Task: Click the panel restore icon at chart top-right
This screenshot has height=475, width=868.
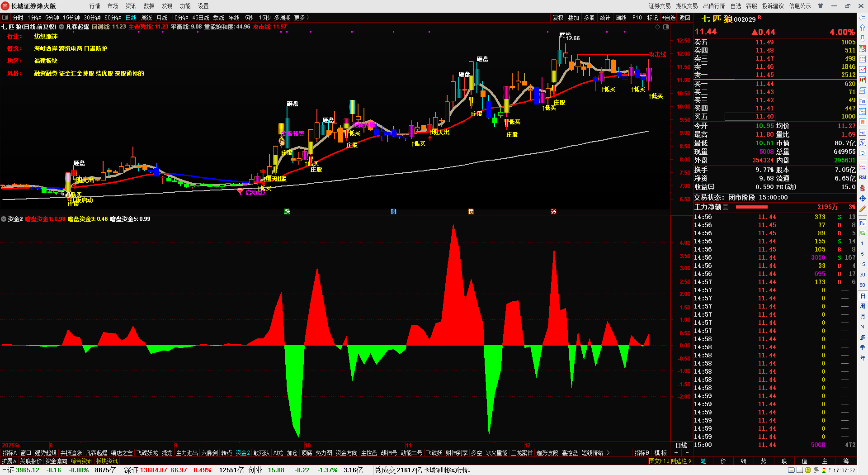Action: tap(666, 27)
